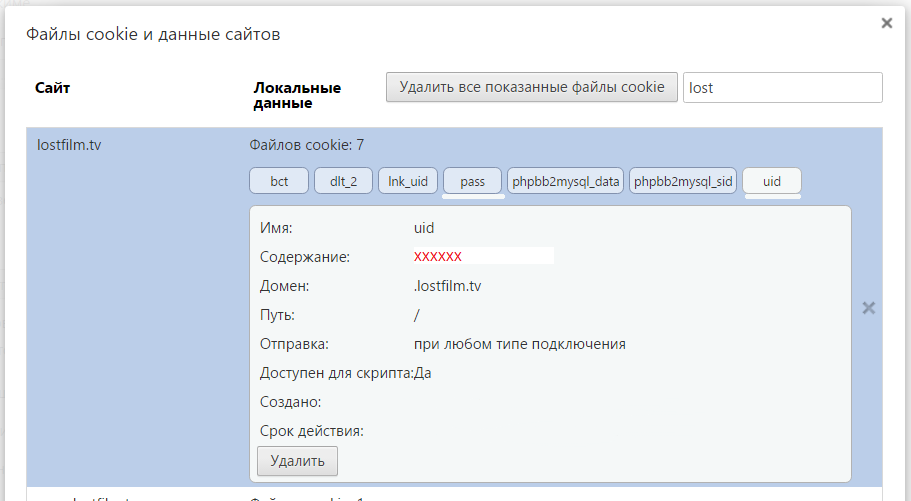The height and width of the screenshot is (501, 911).
Task: Click the 'Файлов cookie: 7' text
Action: pos(307,145)
